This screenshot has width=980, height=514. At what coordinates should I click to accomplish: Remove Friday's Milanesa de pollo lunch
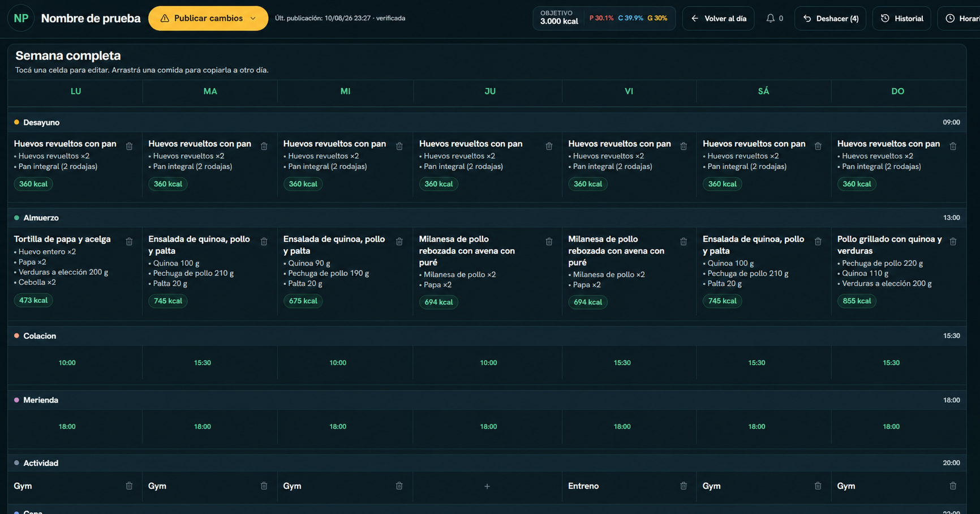pyautogui.click(x=684, y=242)
